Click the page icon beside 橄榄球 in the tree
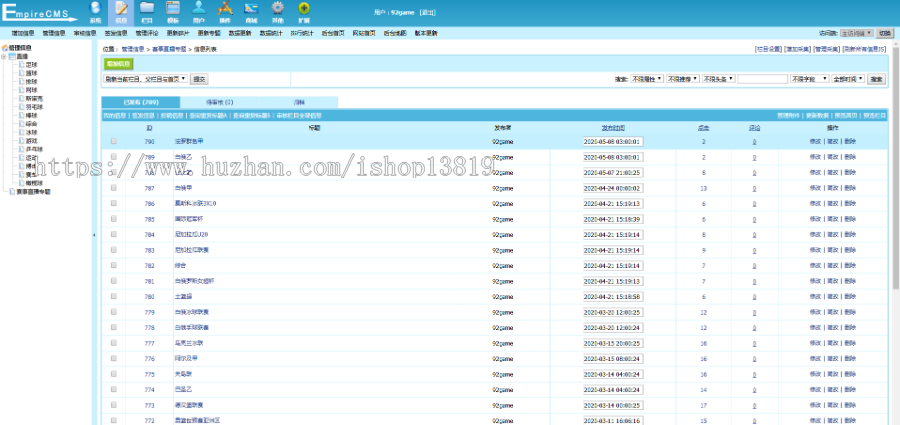This screenshot has width=900, height=425. [22, 183]
